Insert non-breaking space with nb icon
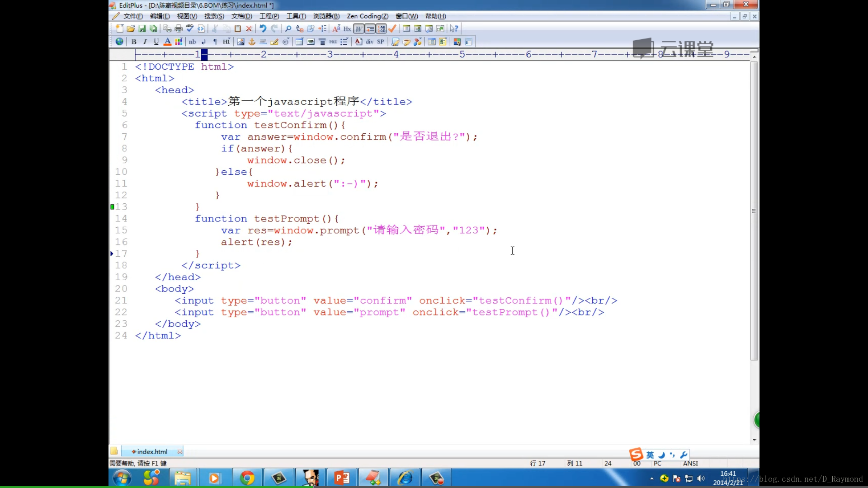The width and height of the screenshot is (868, 488). pyautogui.click(x=193, y=42)
